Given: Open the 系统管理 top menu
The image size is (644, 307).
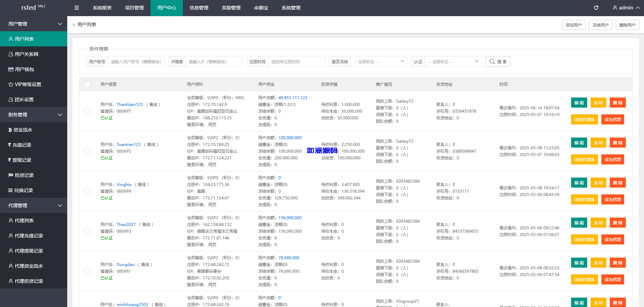Looking at the screenshot, I should point(291,8).
